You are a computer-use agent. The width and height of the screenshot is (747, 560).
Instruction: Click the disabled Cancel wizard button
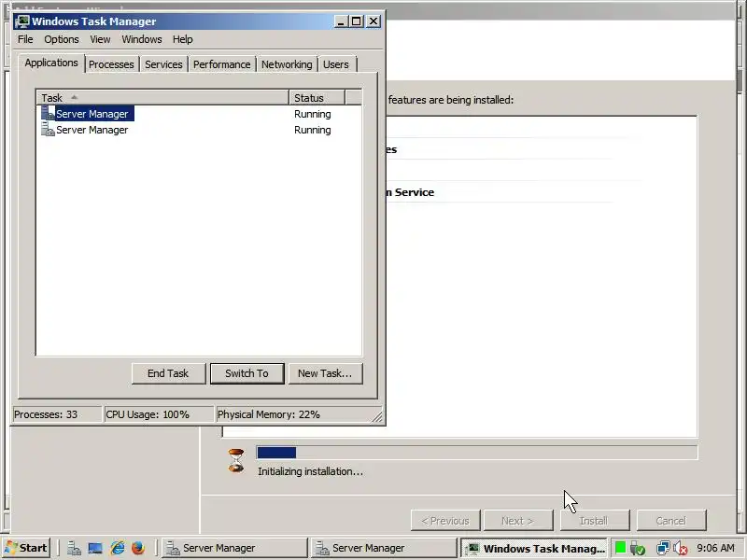(670, 521)
